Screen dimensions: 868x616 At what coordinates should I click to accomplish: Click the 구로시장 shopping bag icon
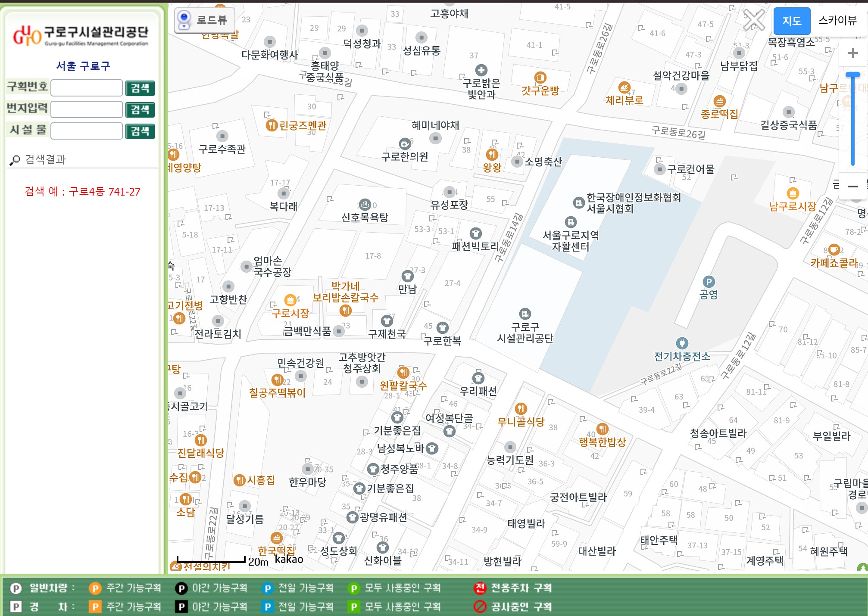pyautogui.click(x=290, y=300)
